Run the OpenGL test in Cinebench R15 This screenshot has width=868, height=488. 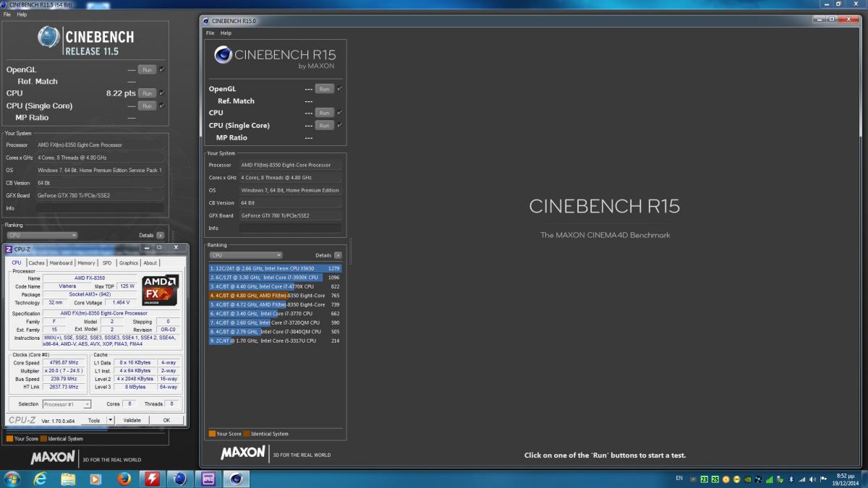(324, 89)
